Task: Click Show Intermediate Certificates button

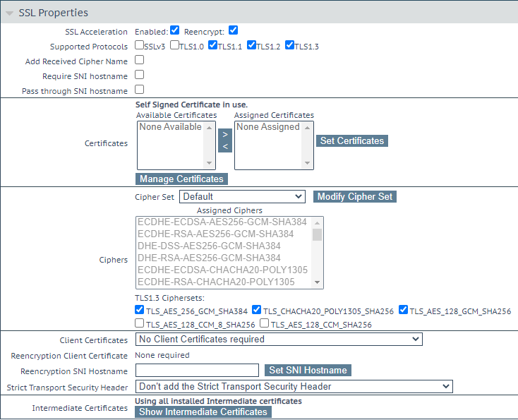Action: 203,412
